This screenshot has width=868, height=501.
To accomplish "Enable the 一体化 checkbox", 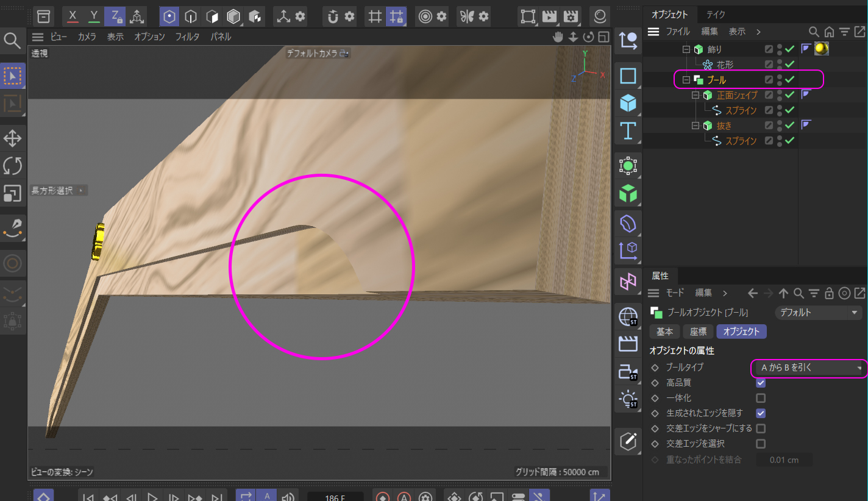I will [761, 398].
